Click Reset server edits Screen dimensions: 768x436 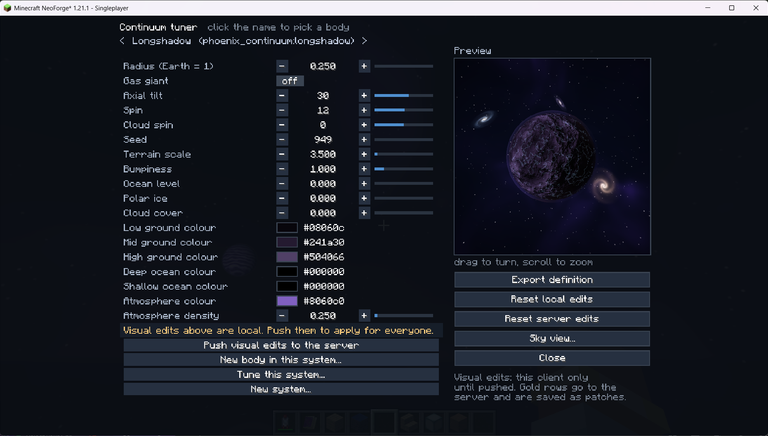point(552,319)
